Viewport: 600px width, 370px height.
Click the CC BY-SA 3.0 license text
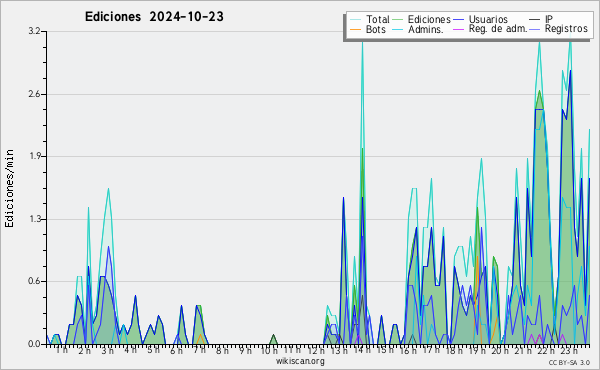[x=569, y=362]
